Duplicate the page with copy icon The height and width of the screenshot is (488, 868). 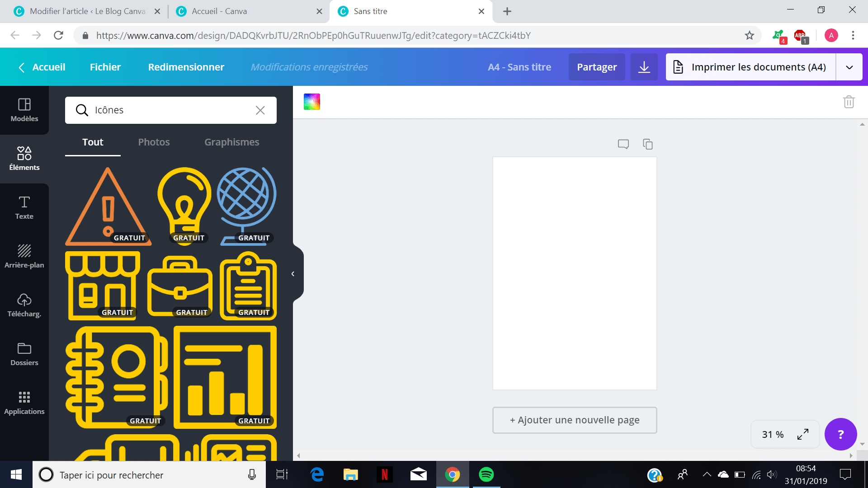coord(647,144)
